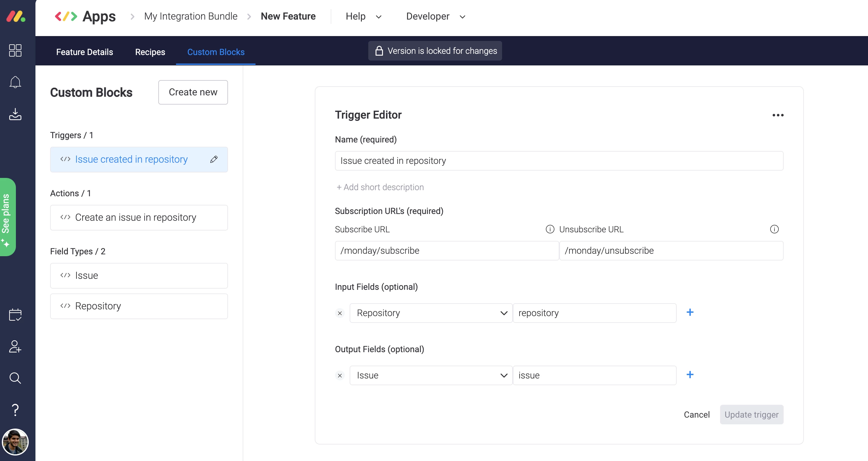Image resolution: width=868 pixels, height=461 pixels.
Task: Switch to Feature Details tab
Action: [85, 52]
